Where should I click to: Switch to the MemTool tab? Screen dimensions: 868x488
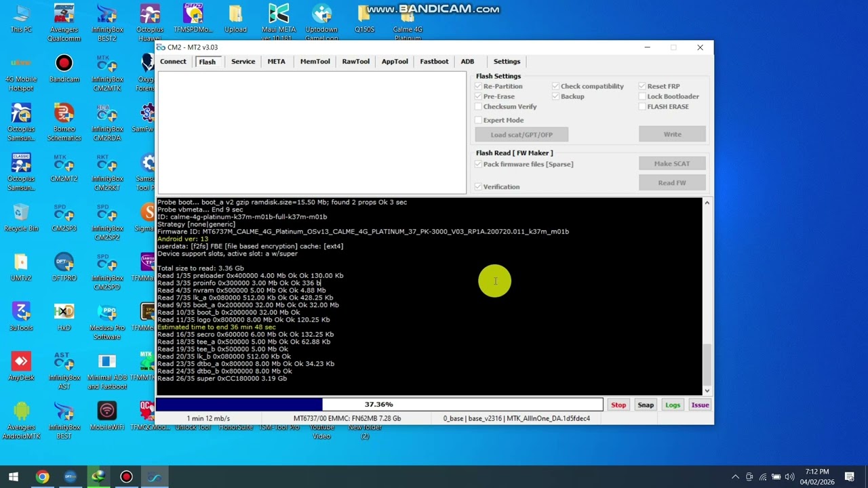pos(315,62)
